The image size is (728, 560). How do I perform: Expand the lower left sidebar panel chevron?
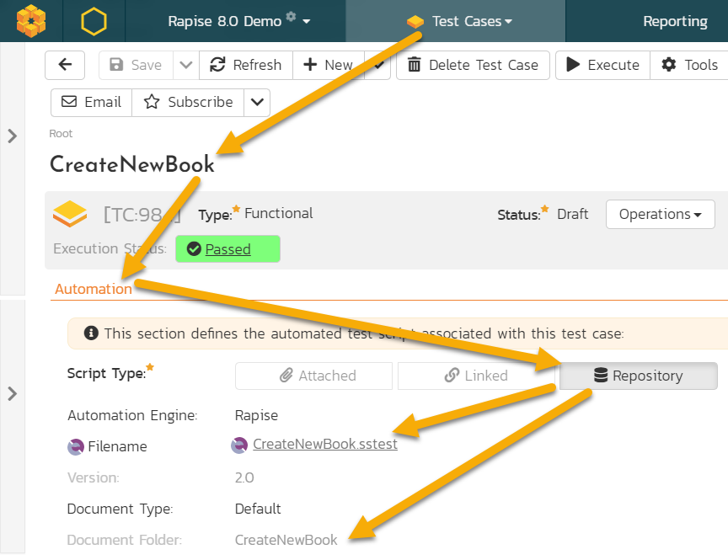pyautogui.click(x=13, y=394)
